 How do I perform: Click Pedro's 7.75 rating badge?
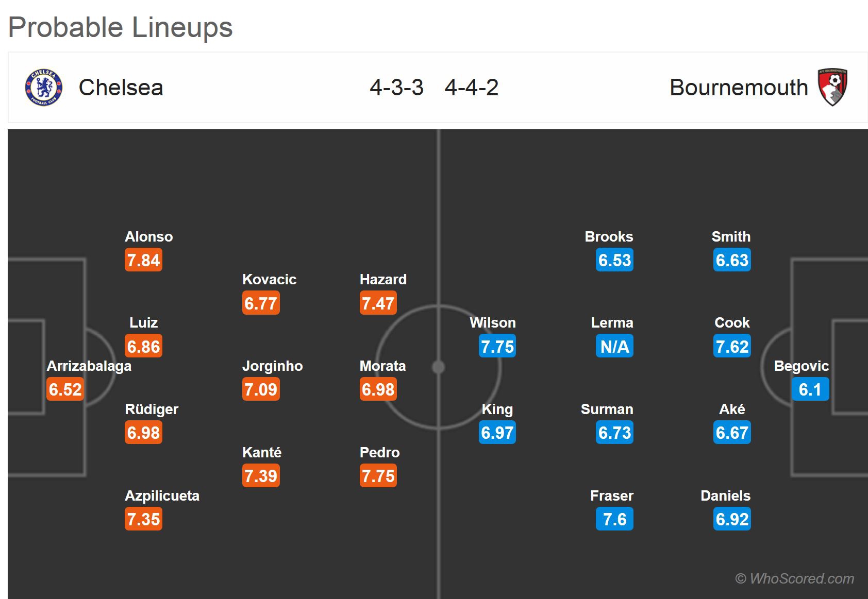(x=378, y=476)
